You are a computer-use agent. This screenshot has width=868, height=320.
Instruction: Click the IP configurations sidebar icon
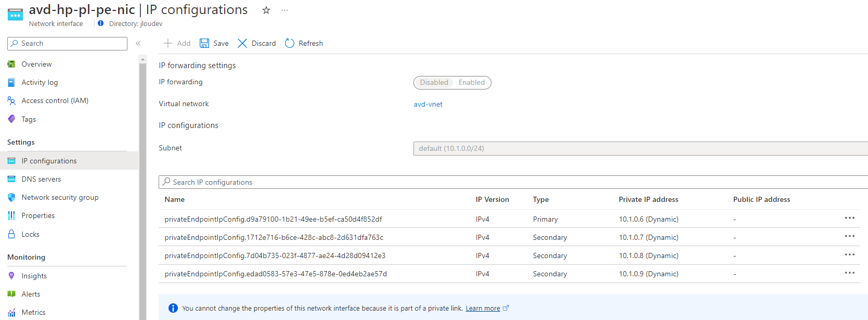coord(11,161)
